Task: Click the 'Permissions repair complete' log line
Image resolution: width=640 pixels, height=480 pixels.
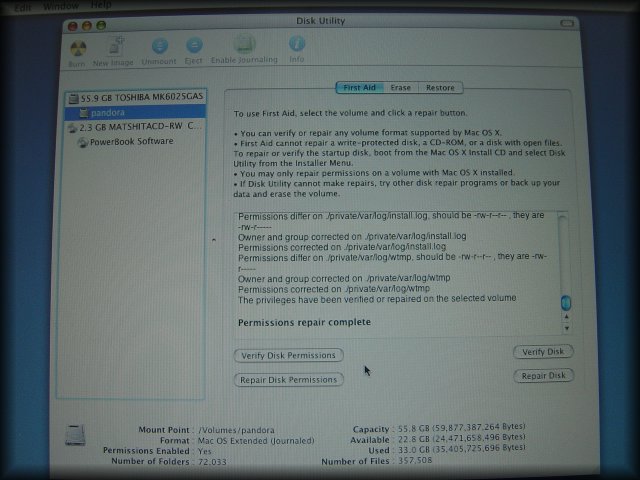Action: 304,322
